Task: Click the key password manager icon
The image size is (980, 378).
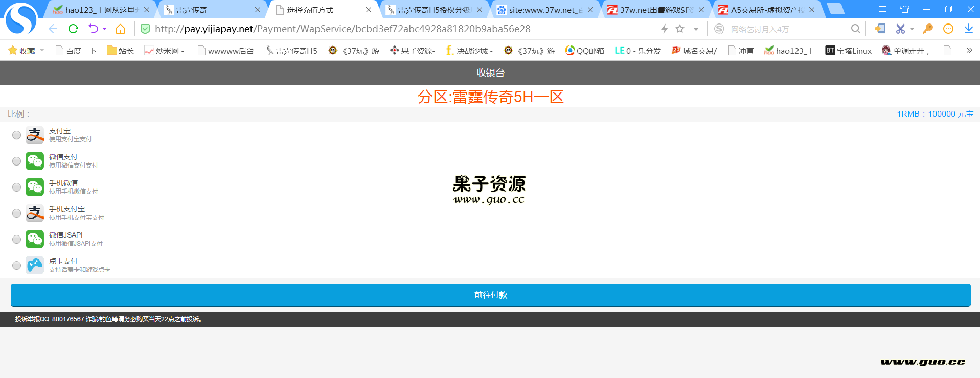Action: point(927,29)
